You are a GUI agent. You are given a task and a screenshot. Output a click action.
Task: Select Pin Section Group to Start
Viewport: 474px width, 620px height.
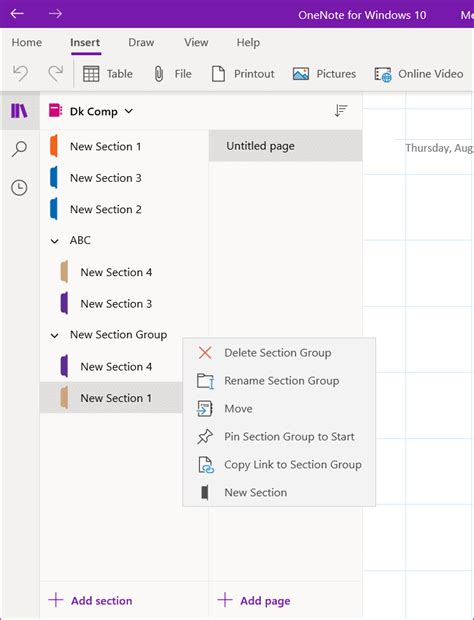point(279,437)
